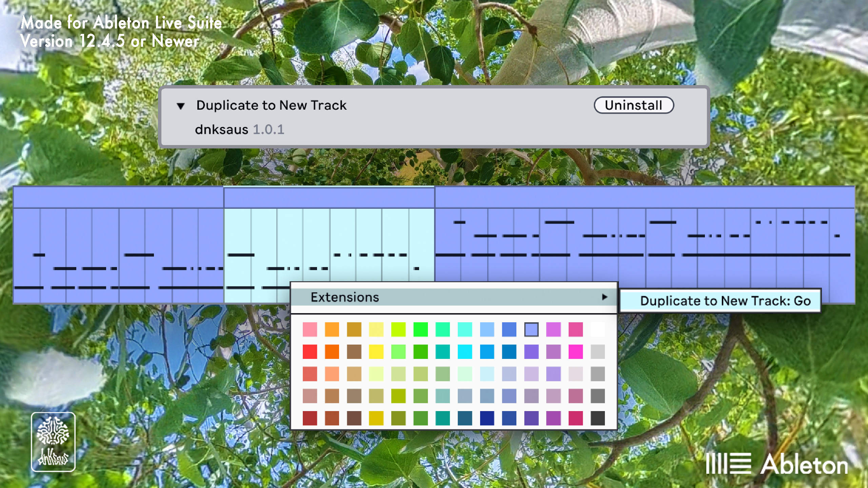Click the Ableton logo

777,464
